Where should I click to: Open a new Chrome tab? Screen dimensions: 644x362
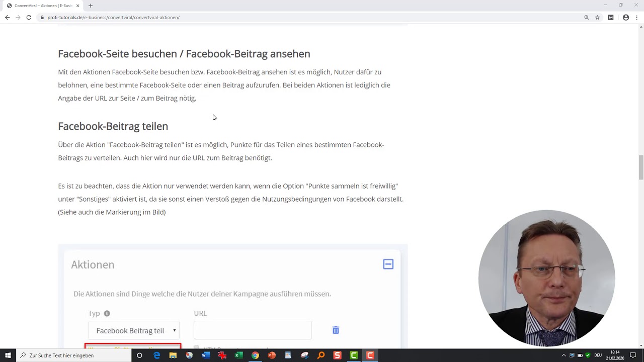[91, 6]
